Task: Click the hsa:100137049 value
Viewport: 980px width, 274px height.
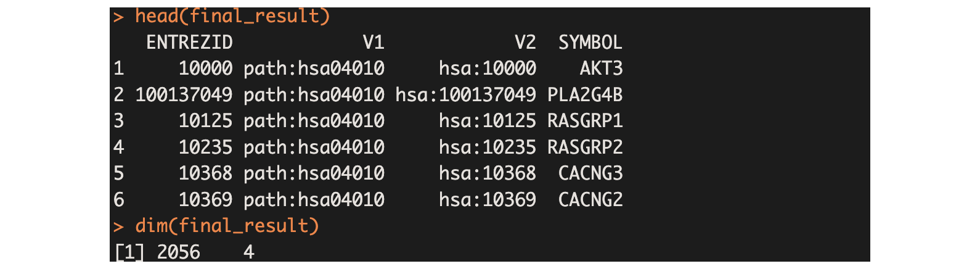Action: coord(465,94)
